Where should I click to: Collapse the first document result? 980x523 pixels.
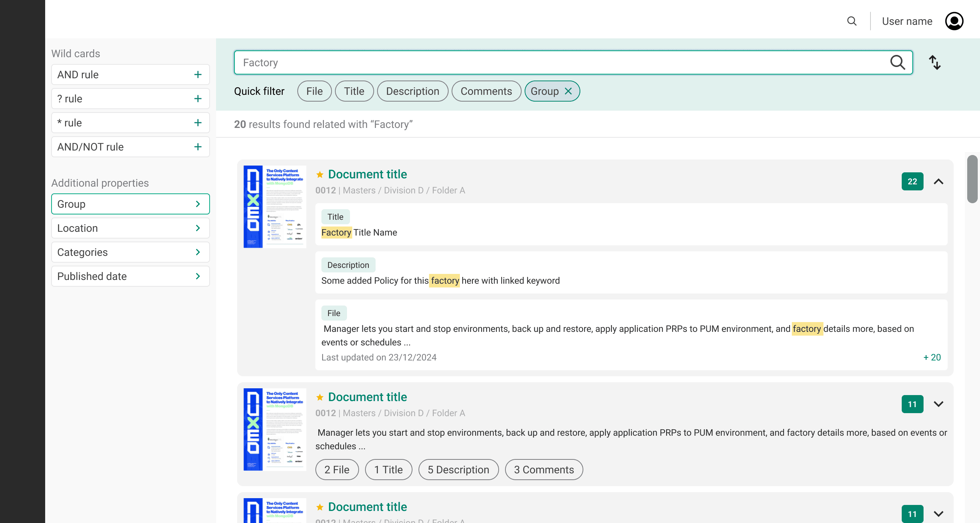tap(938, 181)
